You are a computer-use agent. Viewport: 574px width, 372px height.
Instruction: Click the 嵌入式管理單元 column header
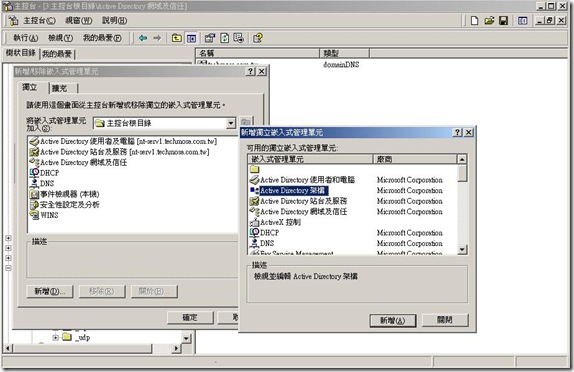(310, 159)
